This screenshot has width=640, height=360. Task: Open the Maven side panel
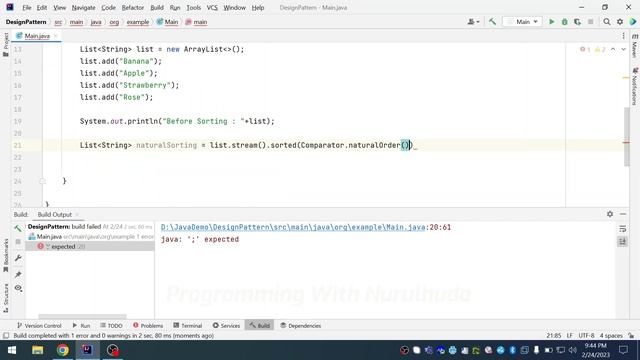[635, 46]
